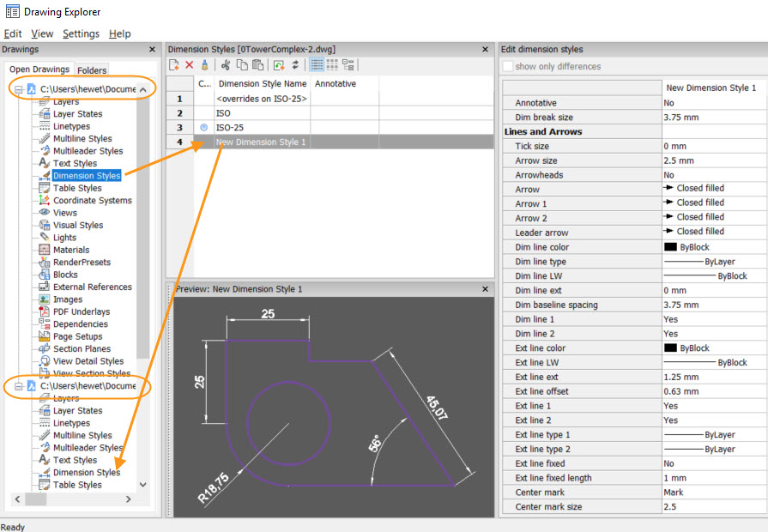Enable show only differences checkbox
768x532 pixels.
(x=508, y=66)
